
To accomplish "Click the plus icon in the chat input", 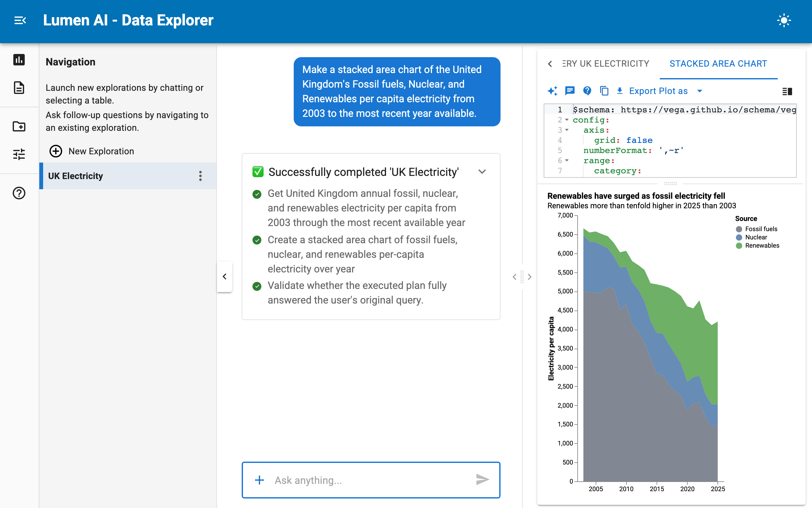I will pos(259,480).
